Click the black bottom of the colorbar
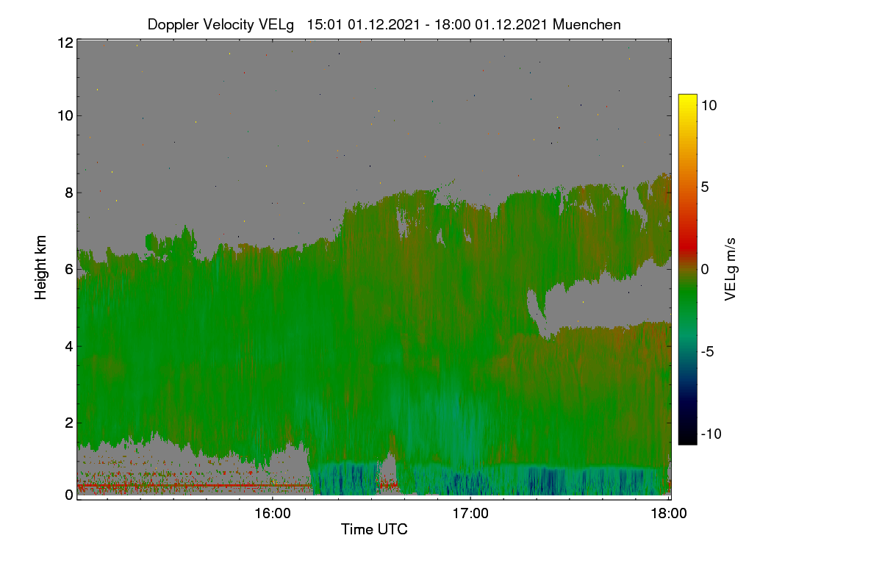The height and width of the screenshot is (588, 882). [687, 439]
